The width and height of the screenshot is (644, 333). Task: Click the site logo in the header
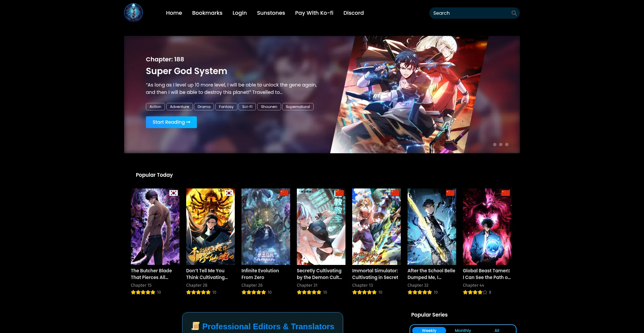(x=133, y=13)
